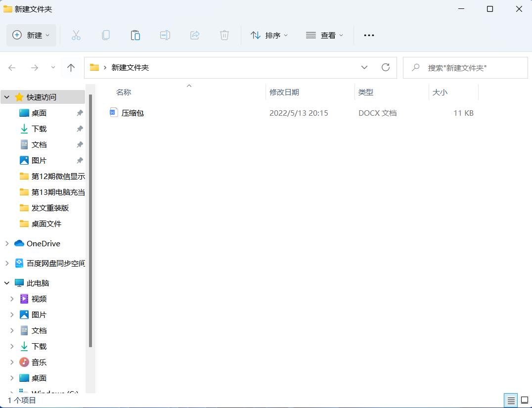The height and width of the screenshot is (408, 532).
Task: Click the up-one-level navigation arrow
Action: pyautogui.click(x=71, y=67)
